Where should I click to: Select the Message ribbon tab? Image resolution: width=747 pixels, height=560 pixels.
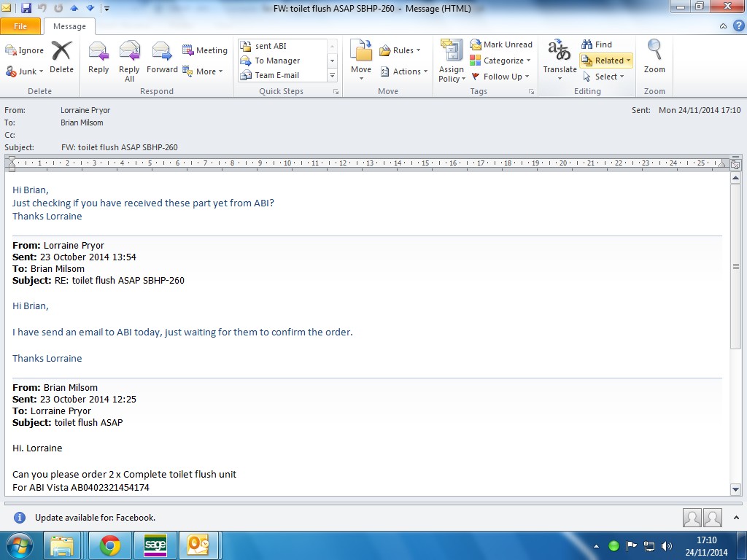click(69, 26)
